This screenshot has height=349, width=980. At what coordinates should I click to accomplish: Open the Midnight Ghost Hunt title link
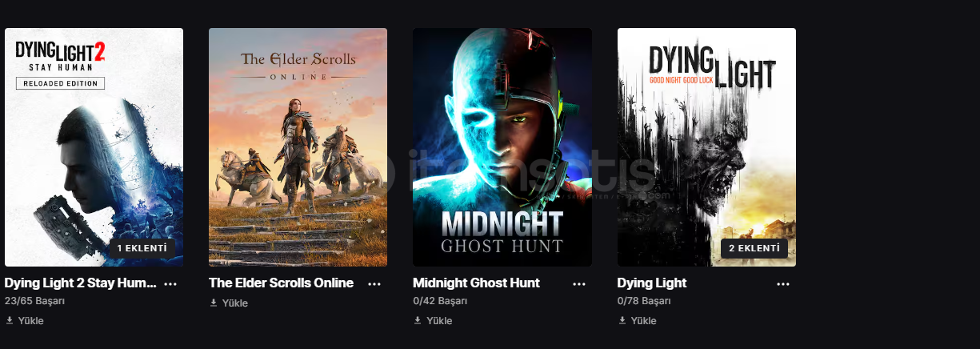click(476, 283)
